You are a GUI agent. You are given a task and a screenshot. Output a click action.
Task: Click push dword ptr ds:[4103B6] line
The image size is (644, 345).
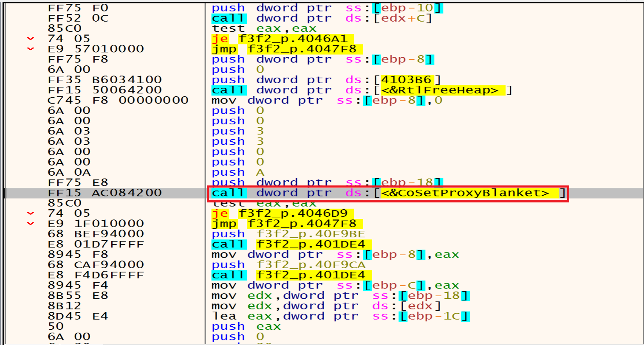tap(326, 80)
